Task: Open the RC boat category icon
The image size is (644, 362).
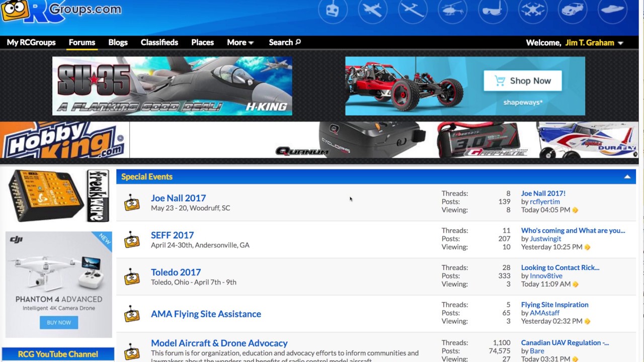Action: (x=612, y=11)
